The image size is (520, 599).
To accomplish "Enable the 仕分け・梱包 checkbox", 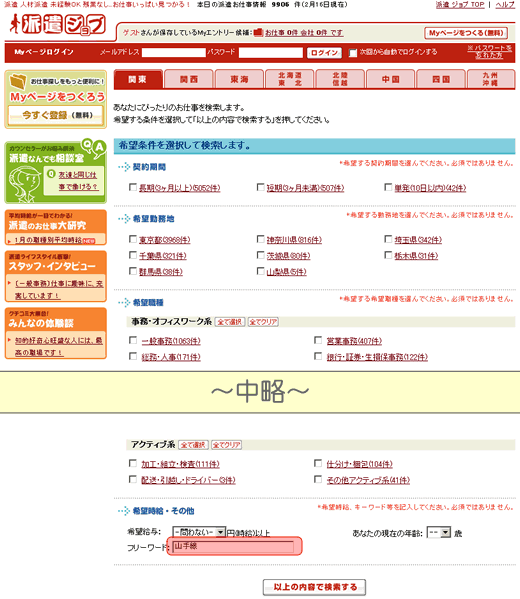I will coord(318,463).
